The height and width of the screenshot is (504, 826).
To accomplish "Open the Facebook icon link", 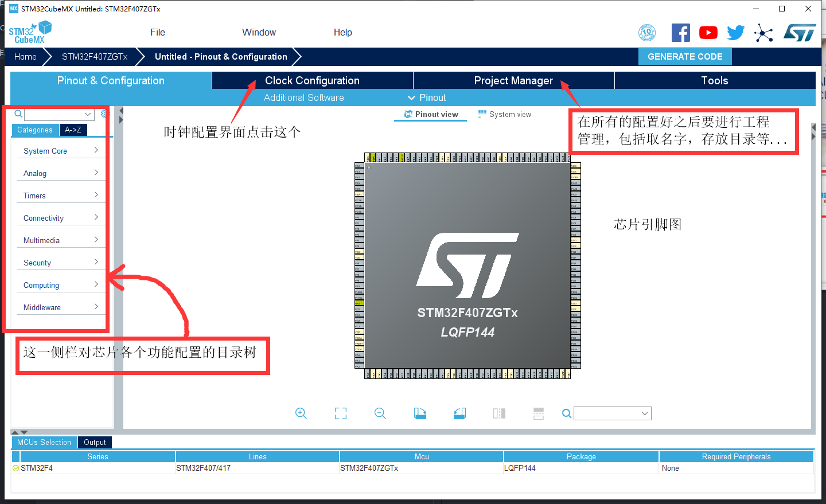I will [680, 33].
